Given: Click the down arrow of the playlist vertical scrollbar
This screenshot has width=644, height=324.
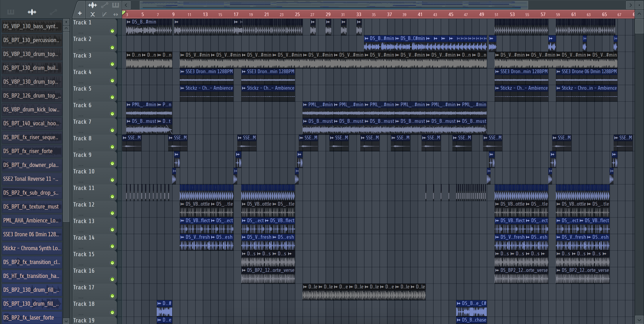Looking at the screenshot, I should 639,320.
